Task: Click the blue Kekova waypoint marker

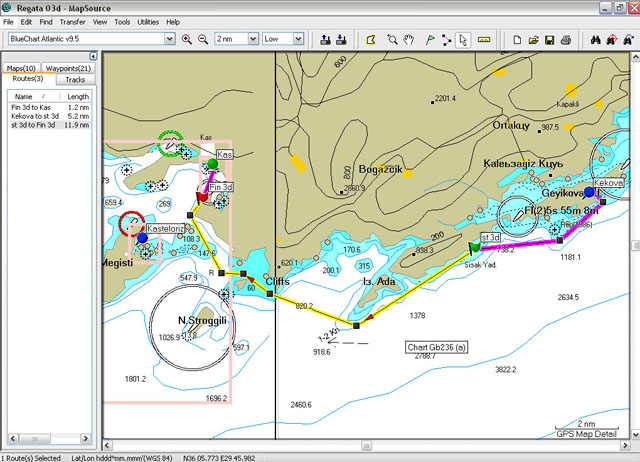Action: pyautogui.click(x=589, y=191)
